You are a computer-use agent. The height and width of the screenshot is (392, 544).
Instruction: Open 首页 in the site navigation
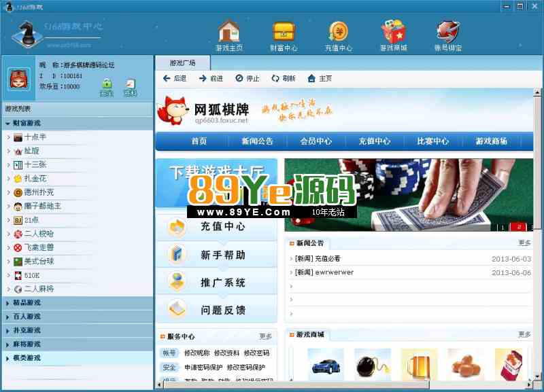pyautogui.click(x=199, y=141)
